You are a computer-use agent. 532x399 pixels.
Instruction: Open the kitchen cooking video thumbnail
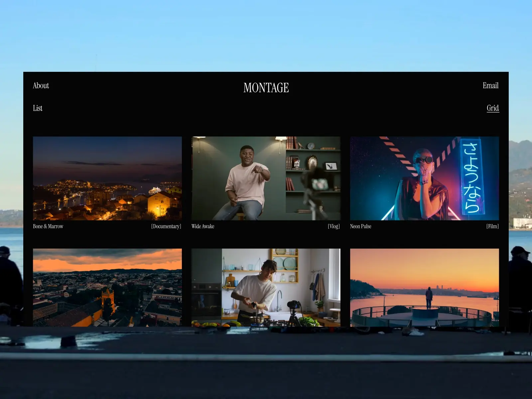(266, 288)
